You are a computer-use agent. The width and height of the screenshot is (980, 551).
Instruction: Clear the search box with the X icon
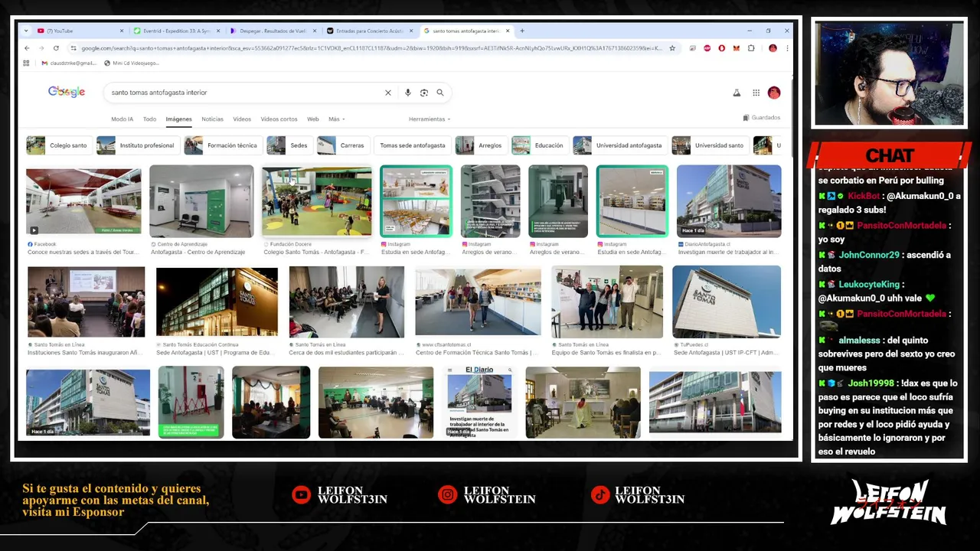point(388,93)
